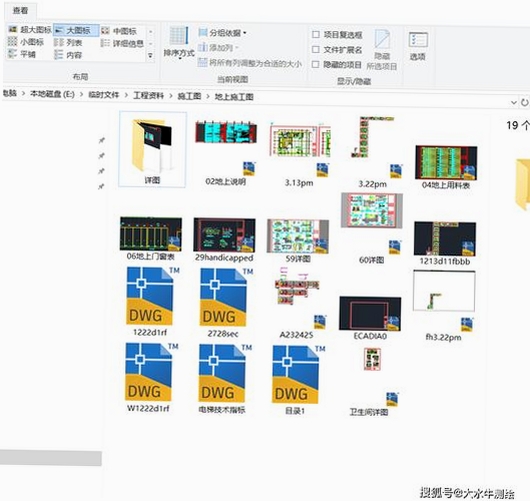Switch layout to 大图标
Screen dimensions: 530x501
tap(76, 30)
